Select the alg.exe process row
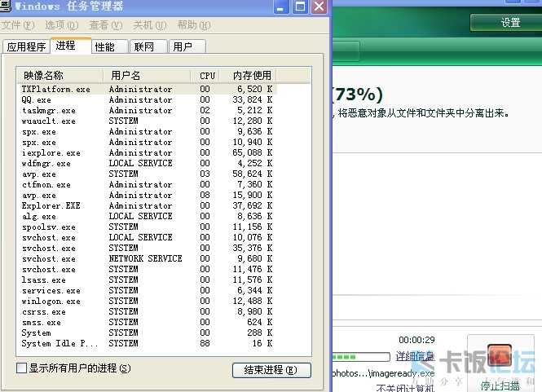This screenshot has height=392, width=542. pos(147,217)
